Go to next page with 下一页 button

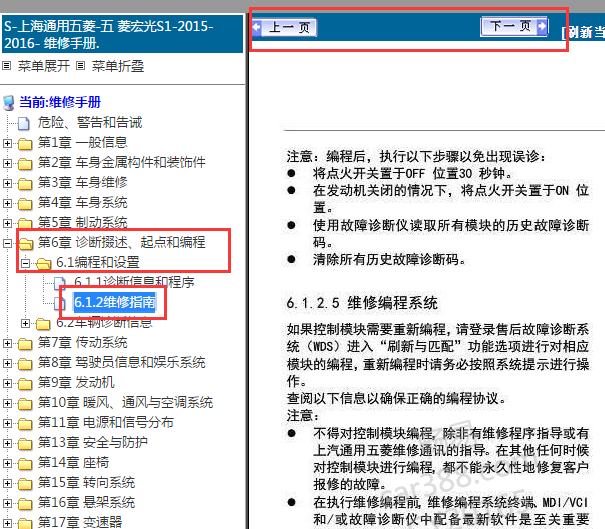click(x=514, y=27)
